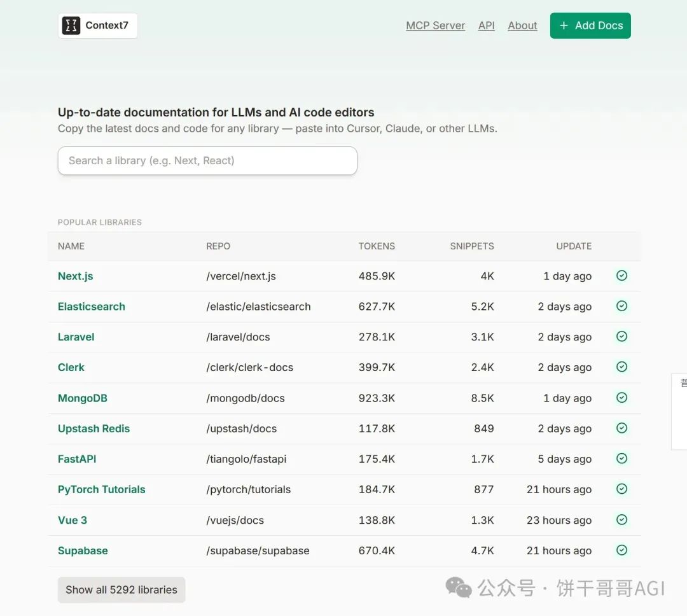The height and width of the screenshot is (616, 687).
Task: Click the /pytorch/tutorials repo cell
Action: [x=249, y=489]
